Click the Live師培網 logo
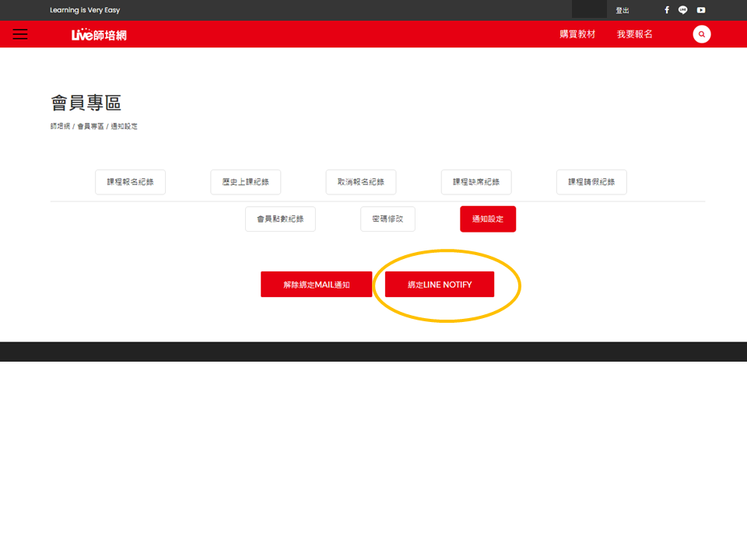The image size is (747, 560). 99,35
